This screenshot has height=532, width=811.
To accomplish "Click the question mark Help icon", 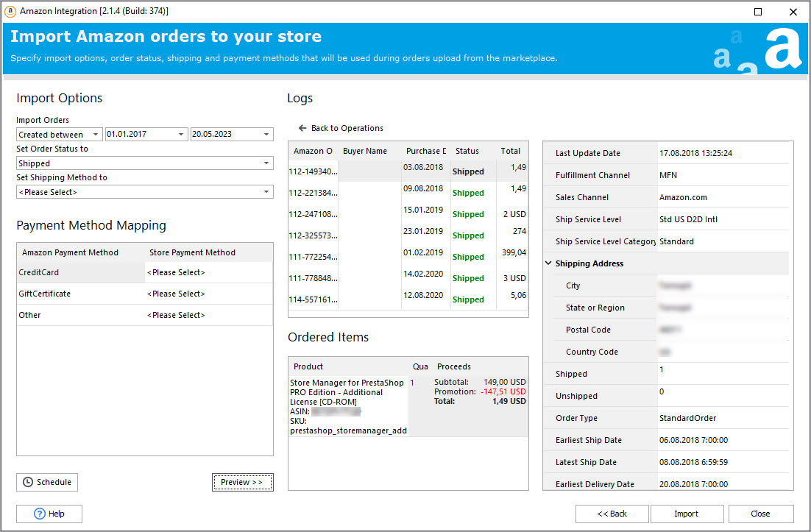I will coord(40,514).
